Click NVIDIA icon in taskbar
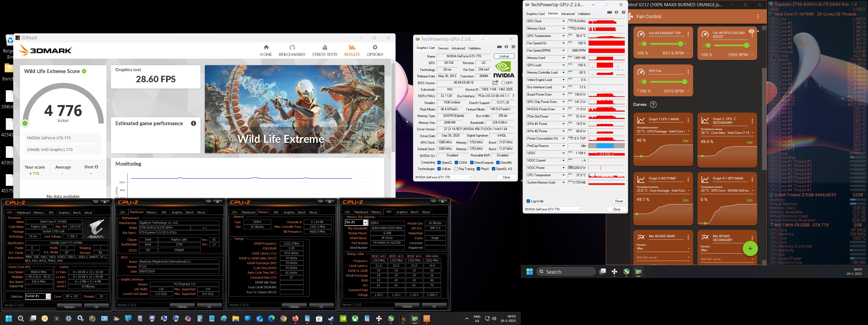This screenshot has height=325, width=868. [x=343, y=318]
